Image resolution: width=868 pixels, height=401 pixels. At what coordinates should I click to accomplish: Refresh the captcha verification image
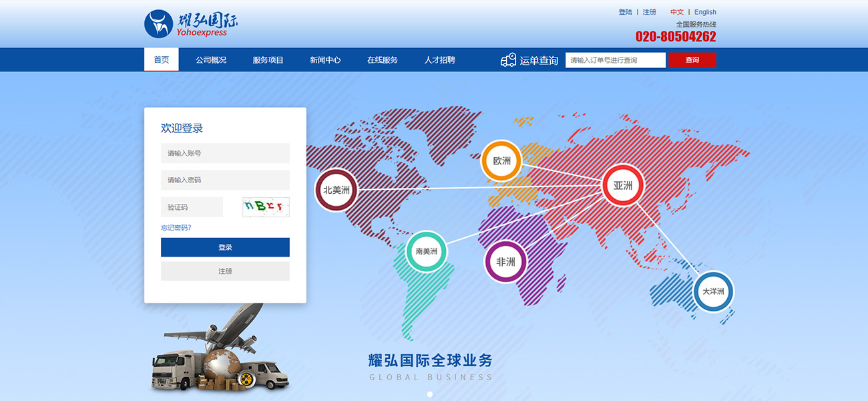pos(266,207)
